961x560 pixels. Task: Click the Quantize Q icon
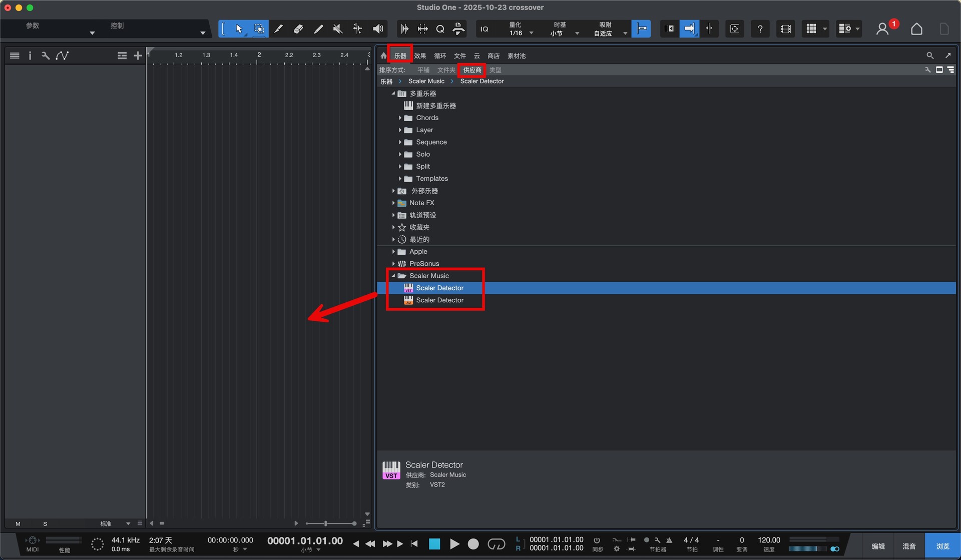(x=440, y=29)
